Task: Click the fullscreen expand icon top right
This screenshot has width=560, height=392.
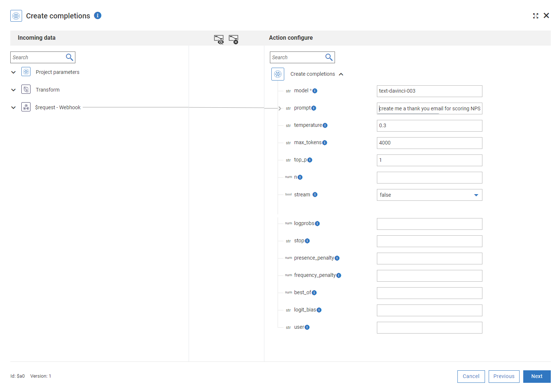Action: point(536,16)
